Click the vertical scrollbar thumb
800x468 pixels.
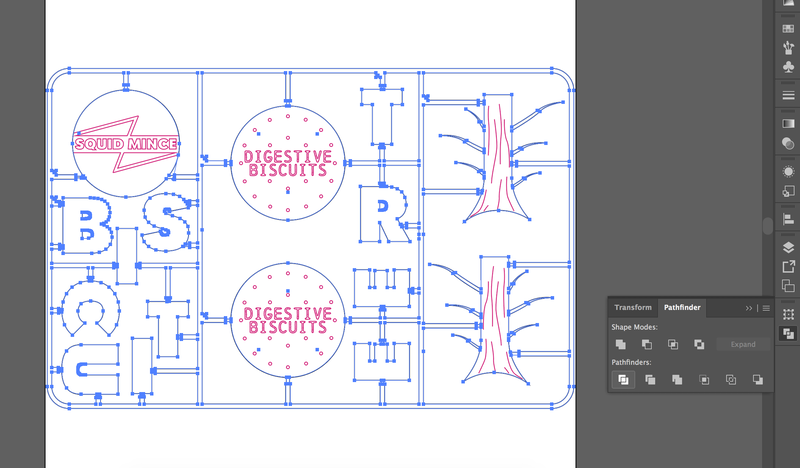tap(768, 226)
